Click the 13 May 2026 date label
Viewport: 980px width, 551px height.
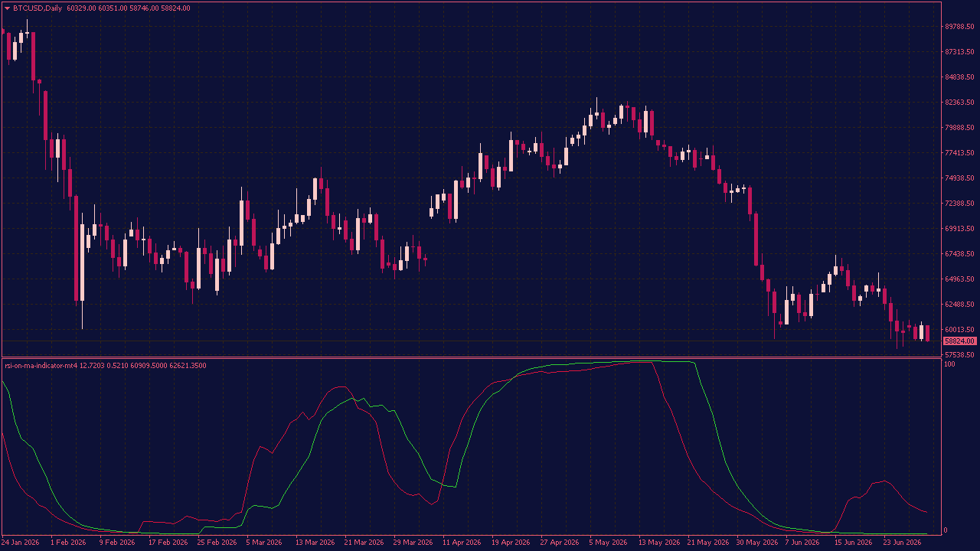click(658, 543)
